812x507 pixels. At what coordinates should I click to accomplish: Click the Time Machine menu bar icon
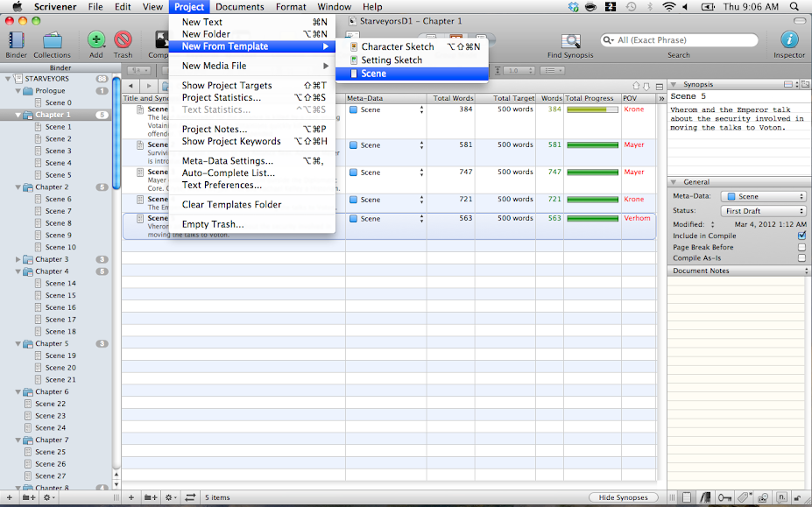tap(631, 7)
